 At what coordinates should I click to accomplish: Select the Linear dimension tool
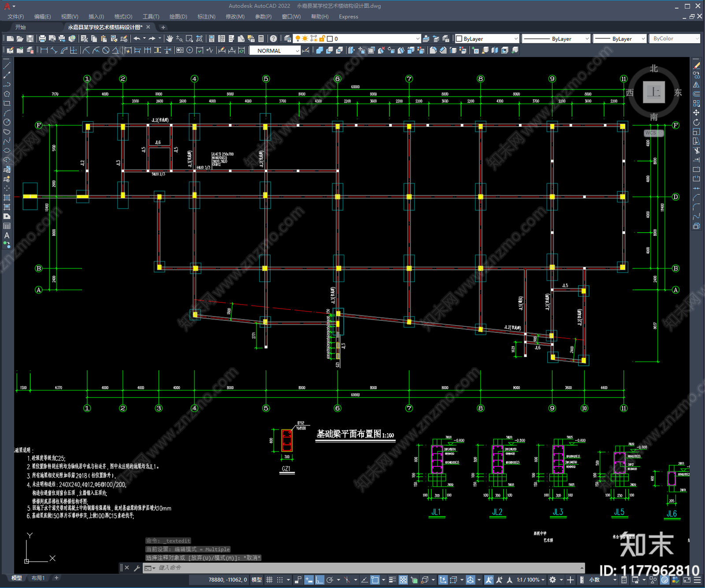(44, 50)
